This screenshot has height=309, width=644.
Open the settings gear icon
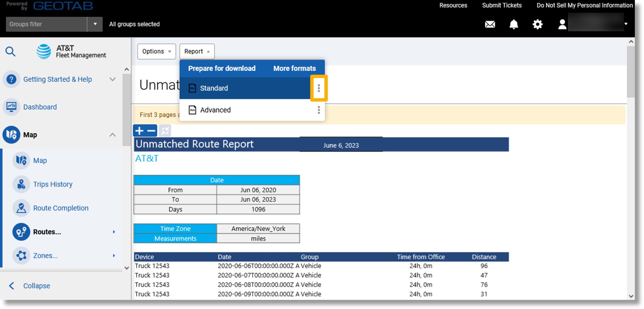pyautogui.click(x=537, y=24)
